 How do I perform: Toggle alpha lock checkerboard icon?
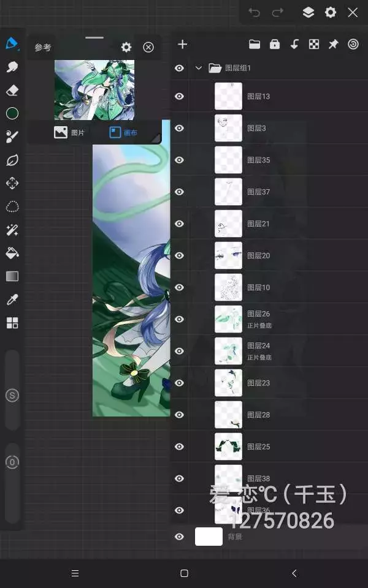[314, 44]
